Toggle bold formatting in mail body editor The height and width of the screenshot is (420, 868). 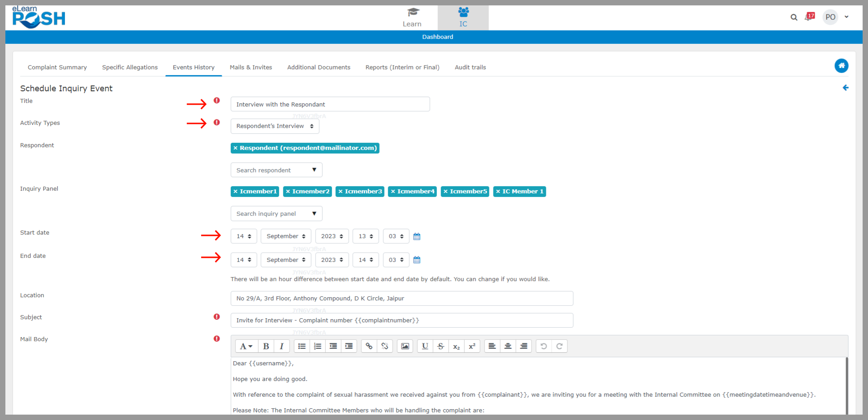click(266, 346)
